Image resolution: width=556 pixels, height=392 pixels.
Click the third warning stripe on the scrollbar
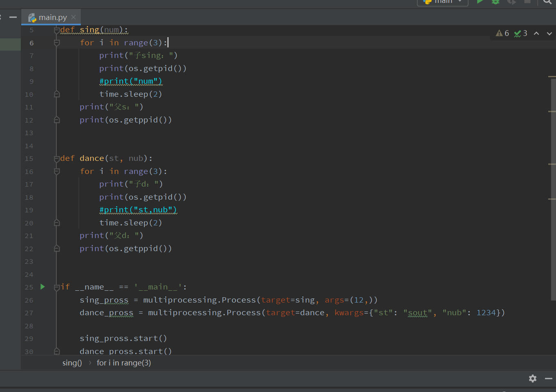point(552,164)
